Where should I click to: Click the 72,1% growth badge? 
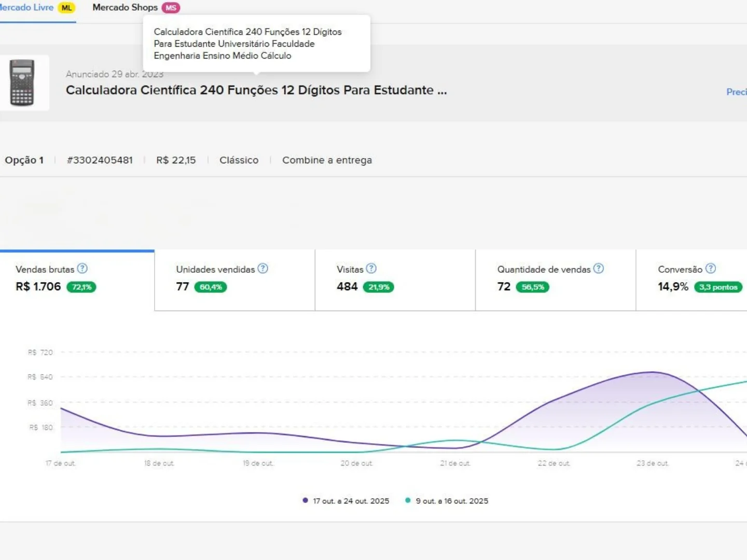click(81, 287)
